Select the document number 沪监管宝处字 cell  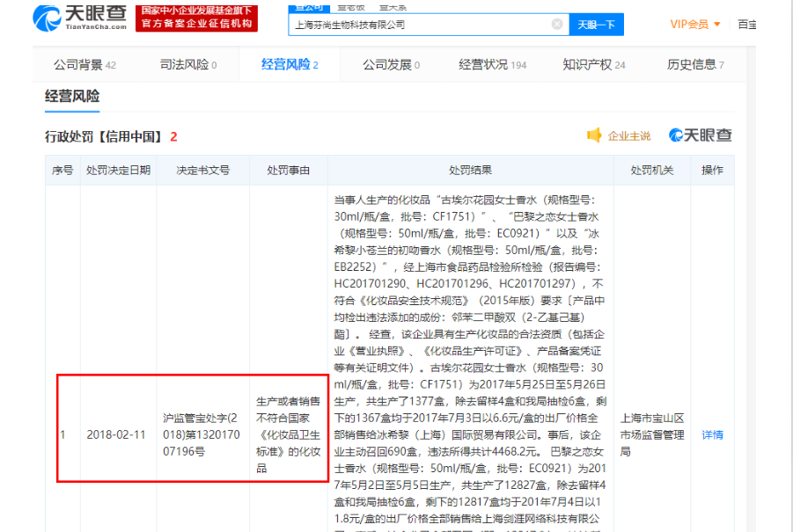click(202, 435)
